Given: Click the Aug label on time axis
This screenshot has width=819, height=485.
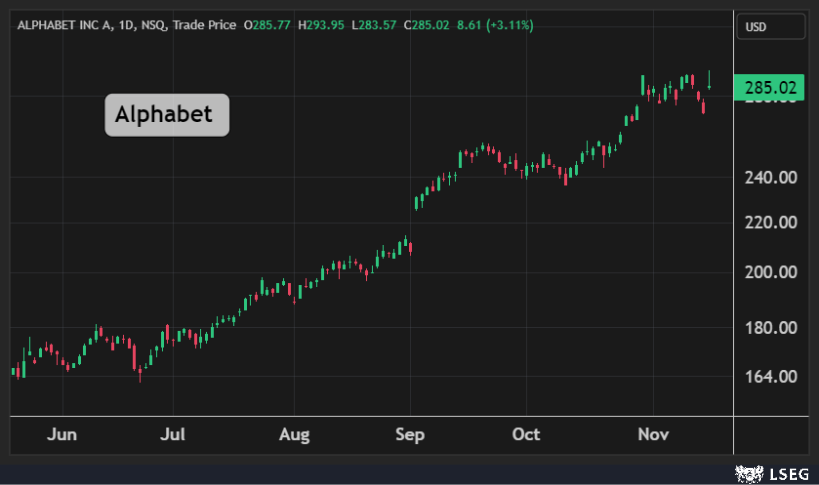Looking at the screenshot, I should [x=294, y=435].
